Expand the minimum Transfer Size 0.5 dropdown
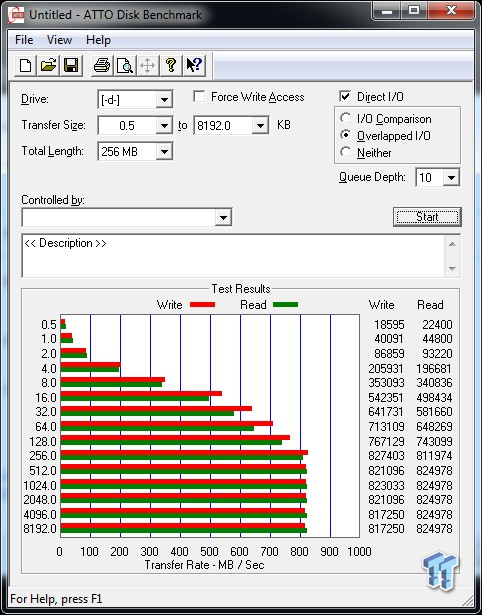Image resolution: width=482 pixels, height=615 pixels. [164, 126]
